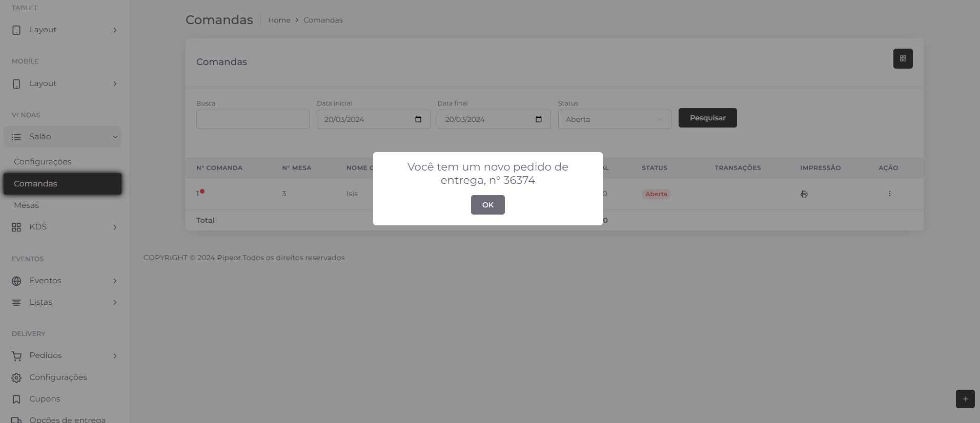Viewport: 980px width, 423px height.
Task: Click OK to dismiss the delivery alert
Action: [487, 205]
